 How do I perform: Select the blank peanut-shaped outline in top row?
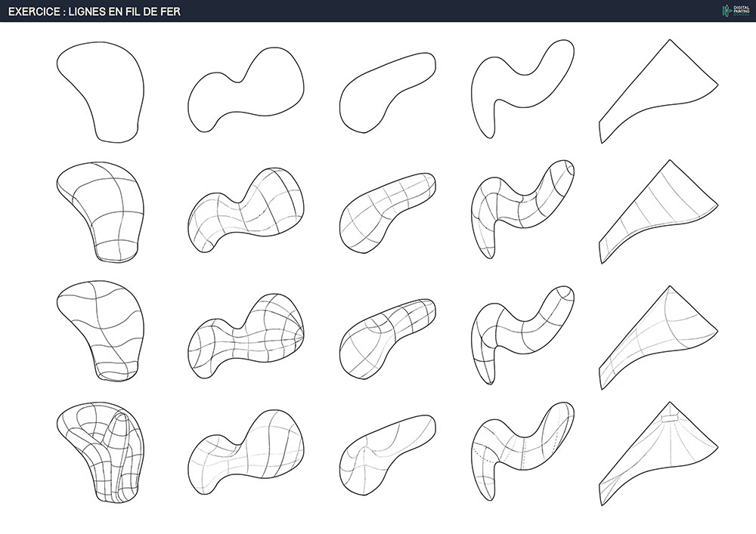click(x=246, y=91)
